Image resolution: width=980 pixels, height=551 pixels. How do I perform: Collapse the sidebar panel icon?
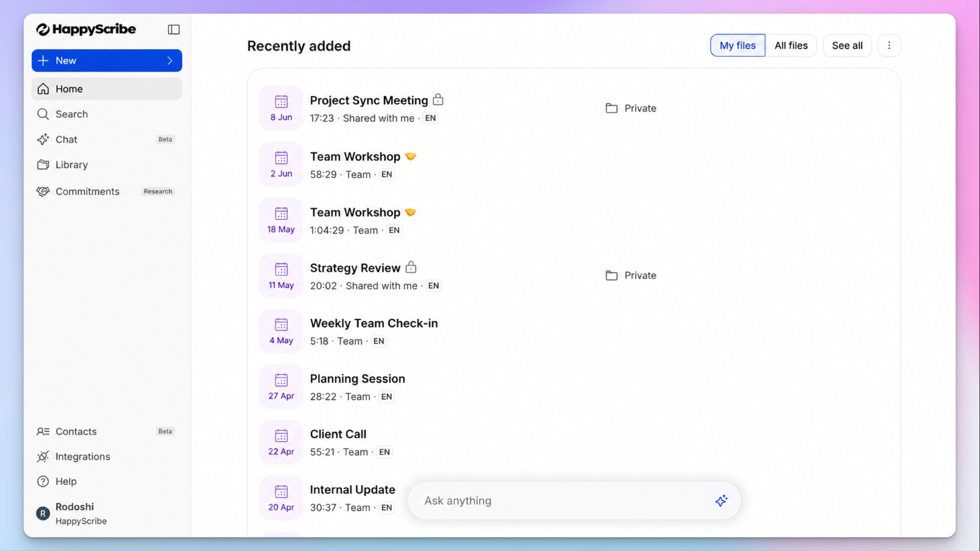tap(174, 30)
